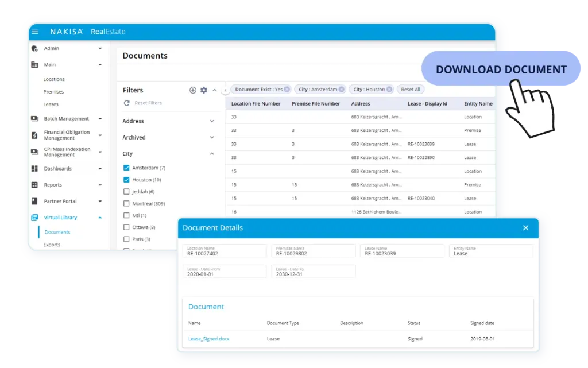The image size is (588, 368).
Task: Click the add filter plus icon
Action: (193, 90)
